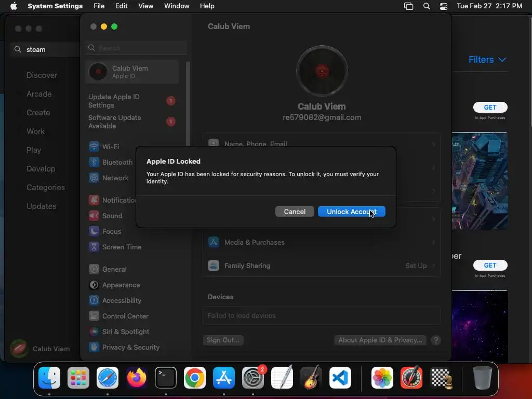The image size is (532, 399).
Task: Open Trash from the Dock
Action: tap(483, 378)
